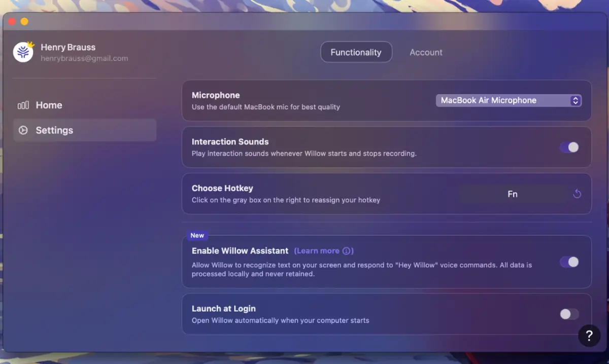Viewport: 609px width, 364px height.
Task: Click the info icon beside Learn more
Action: pyautogui.click(x=347, y=251)
